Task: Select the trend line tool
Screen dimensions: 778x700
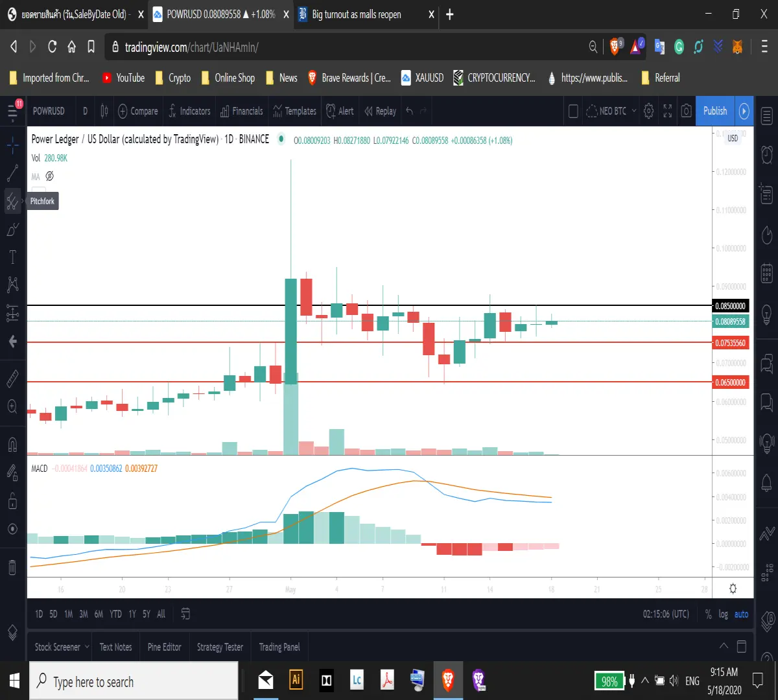Action: [x=12, y=173]
